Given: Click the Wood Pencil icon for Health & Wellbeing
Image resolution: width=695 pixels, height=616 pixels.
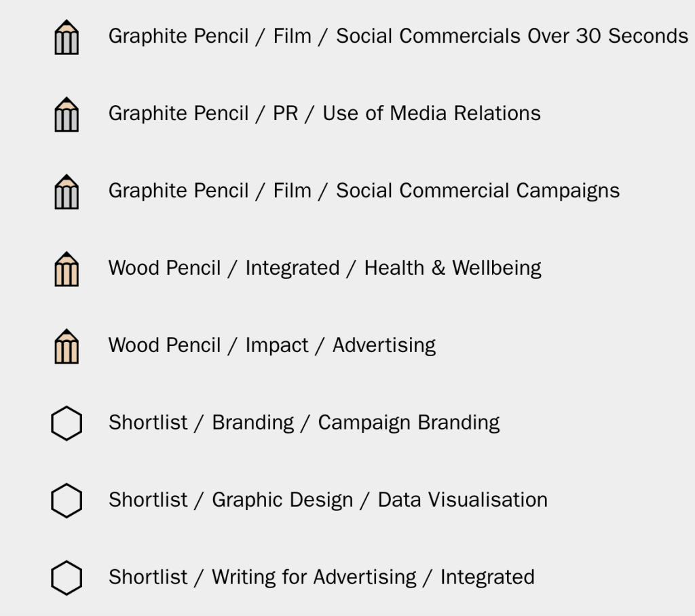Looking at the screenshot, I should click(66, 270).
